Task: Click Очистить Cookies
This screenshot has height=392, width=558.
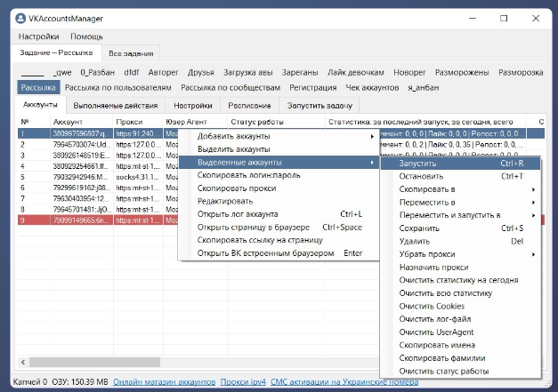Action: point(460,307)
